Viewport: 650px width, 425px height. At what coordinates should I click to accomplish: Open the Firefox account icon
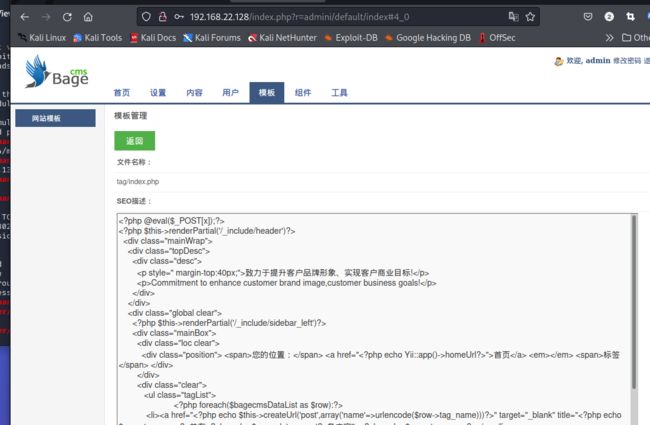click(609, 17)
